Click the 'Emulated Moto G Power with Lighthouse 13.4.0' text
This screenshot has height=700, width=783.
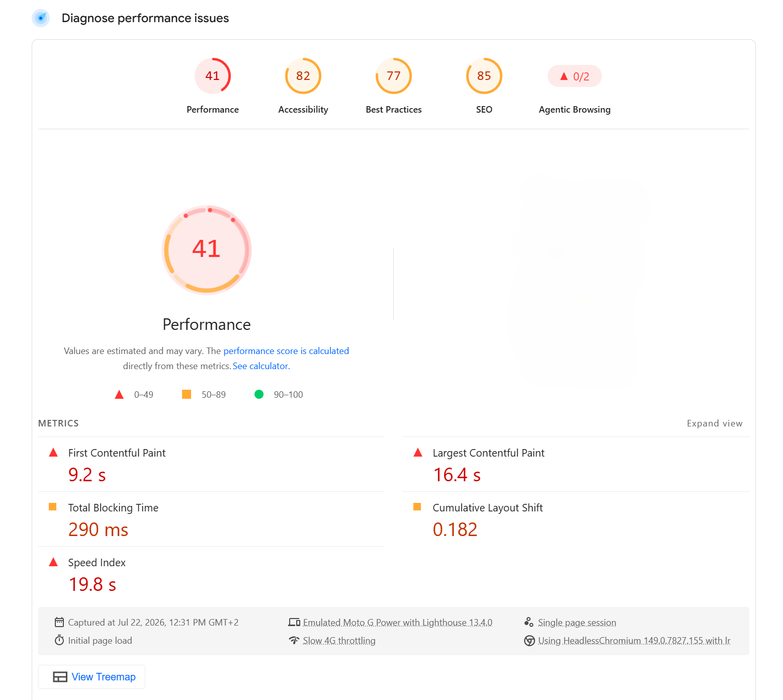coord(398,623)
